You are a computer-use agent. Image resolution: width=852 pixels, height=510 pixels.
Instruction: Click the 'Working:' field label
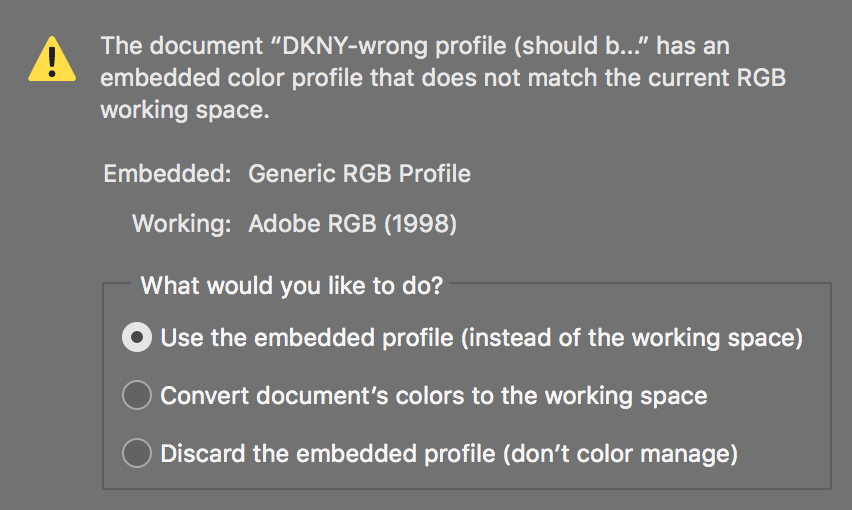(x=182, y=224)
